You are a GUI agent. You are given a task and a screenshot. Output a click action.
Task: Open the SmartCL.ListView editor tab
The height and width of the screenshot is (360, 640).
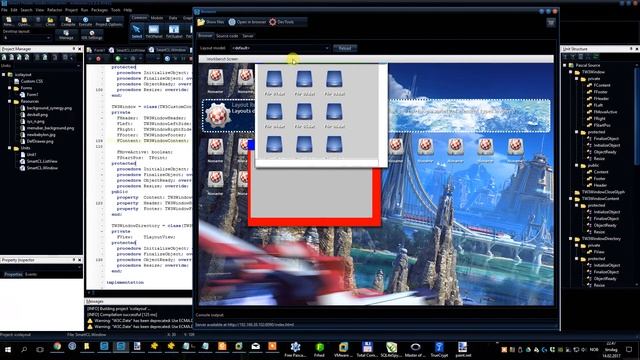tap(127, 50)
